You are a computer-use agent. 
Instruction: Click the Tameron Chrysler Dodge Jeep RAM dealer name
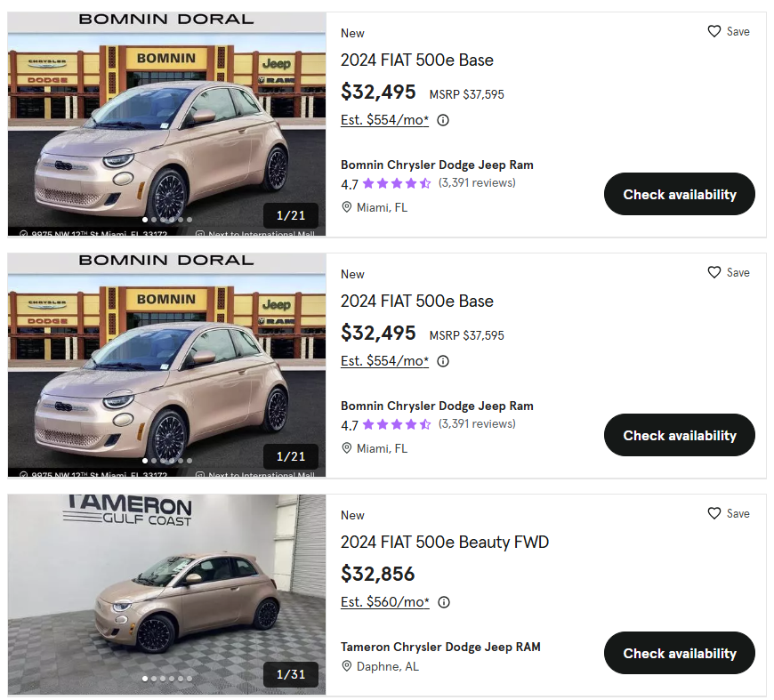click(440, 647)
